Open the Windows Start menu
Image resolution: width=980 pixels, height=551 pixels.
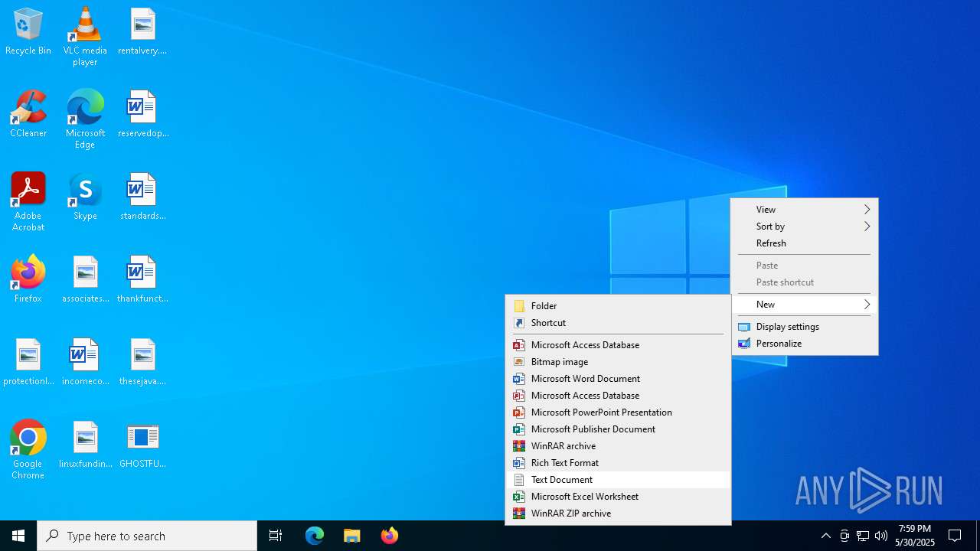tap(18, 536)
